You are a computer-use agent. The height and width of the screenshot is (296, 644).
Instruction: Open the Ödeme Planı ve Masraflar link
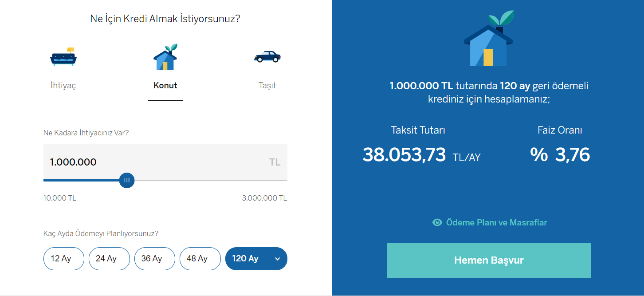[496, 222]
